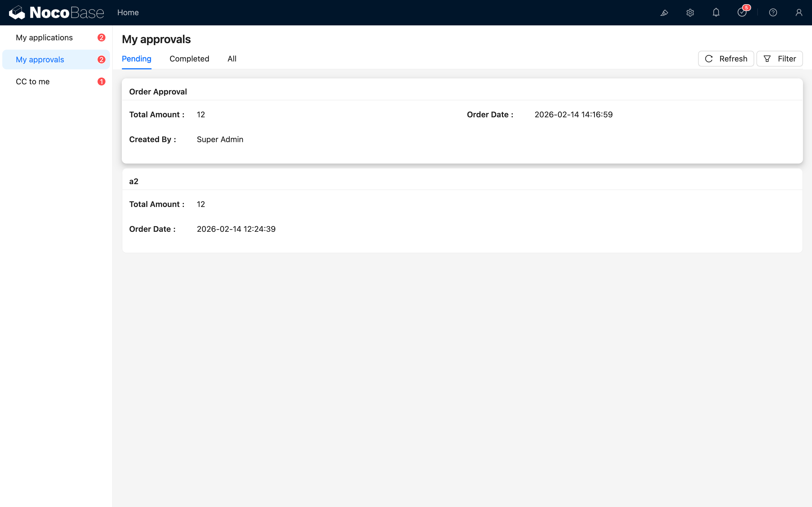Open the Order Approval pending card

tap(462, 121)
